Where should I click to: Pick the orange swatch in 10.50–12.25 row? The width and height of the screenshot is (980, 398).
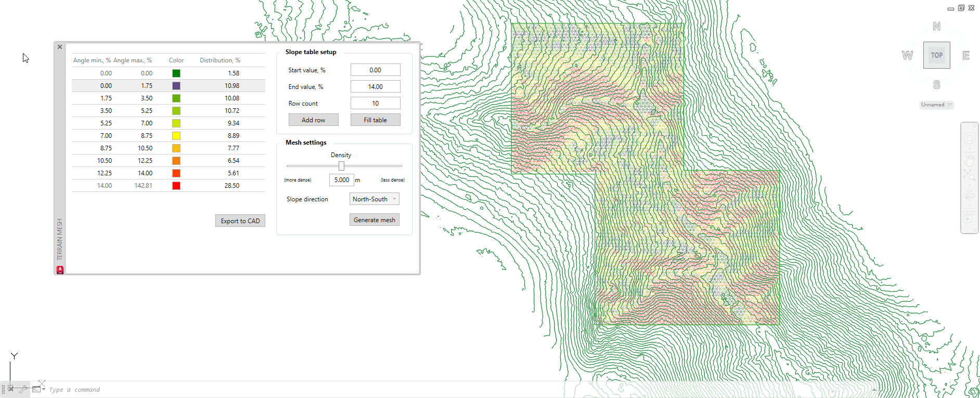click(176, 161)
